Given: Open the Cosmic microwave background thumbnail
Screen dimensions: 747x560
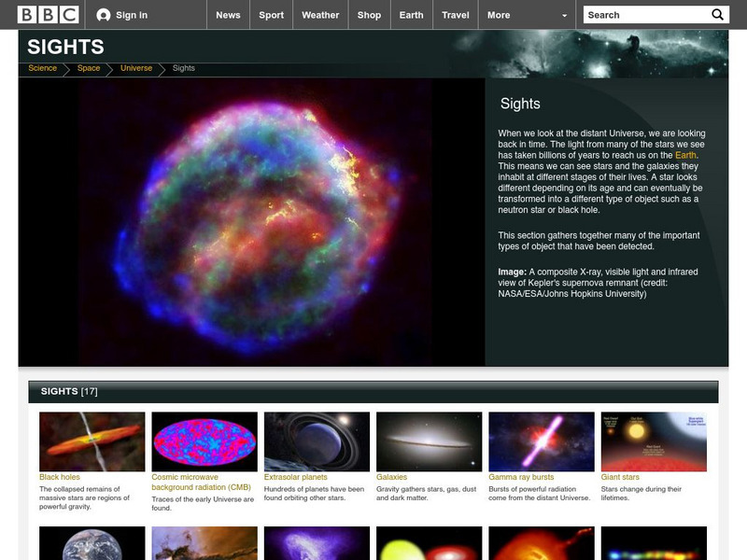Looking at the screenshot, I should [x=204, y=441].
